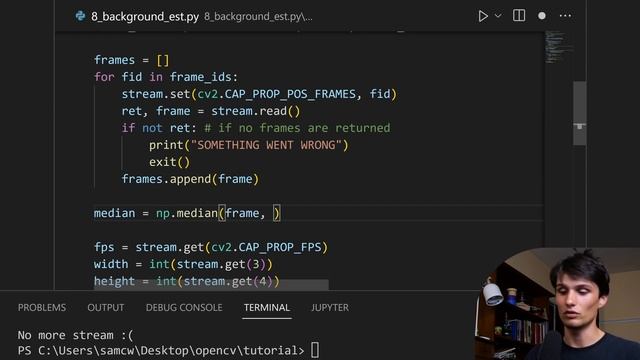Run the Python file with play button
The image size is (640, 360).
pyautogui.click(x=483, y=16)
